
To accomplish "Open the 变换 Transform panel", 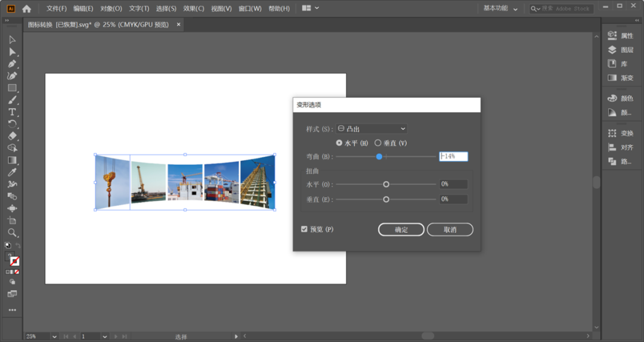I will pyautogui.click(x=621, y=133).
